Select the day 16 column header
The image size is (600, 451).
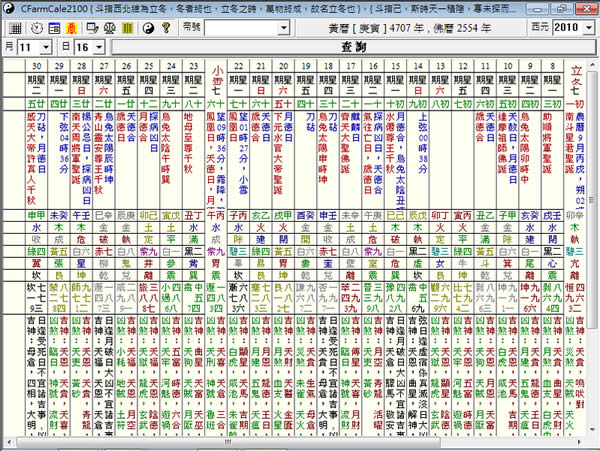[x=373, y=66]
